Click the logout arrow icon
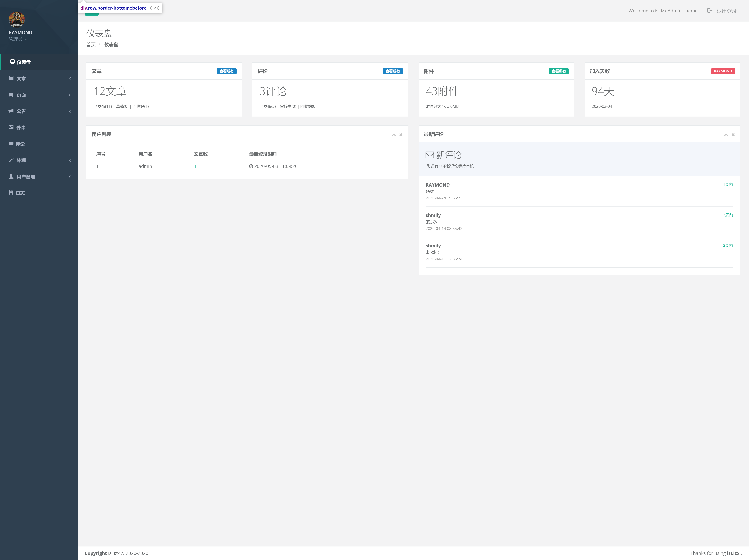The image size is (749, 560). (709, 11)
